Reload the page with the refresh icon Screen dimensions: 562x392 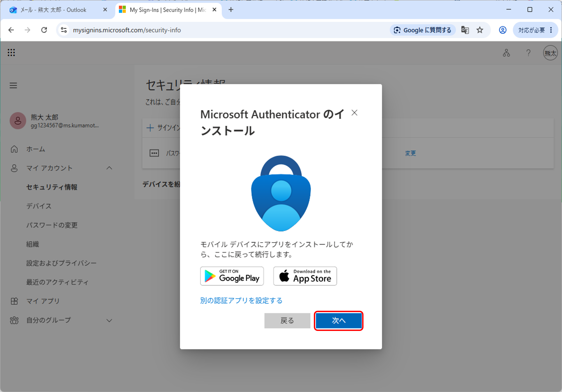pos(44,30)
